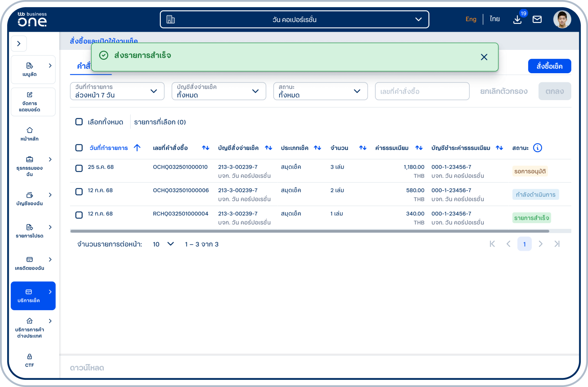This screenshot has height=387, width=588.
Task: Dismiss the success notification banner
Action: pos(484,57)
